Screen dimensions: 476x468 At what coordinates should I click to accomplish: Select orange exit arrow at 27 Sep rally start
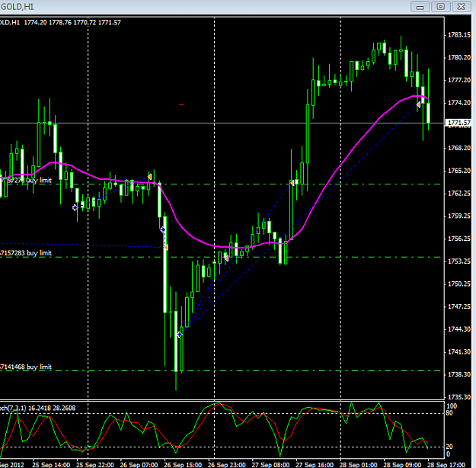(x=292, y=183)
